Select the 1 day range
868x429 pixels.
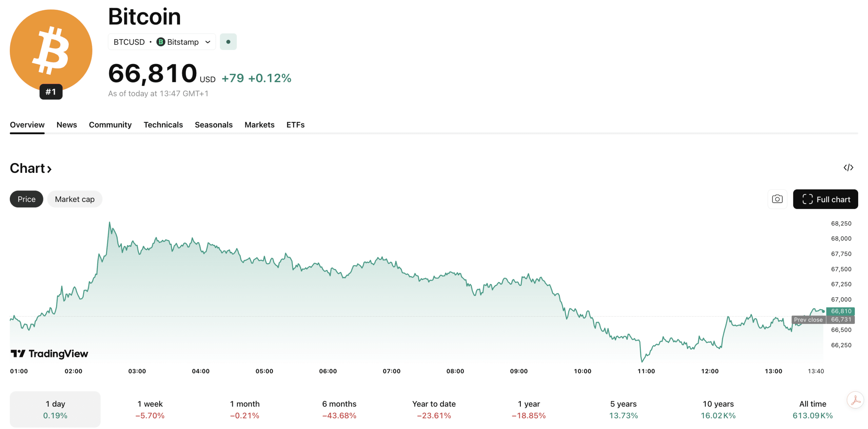pos(55,409)
